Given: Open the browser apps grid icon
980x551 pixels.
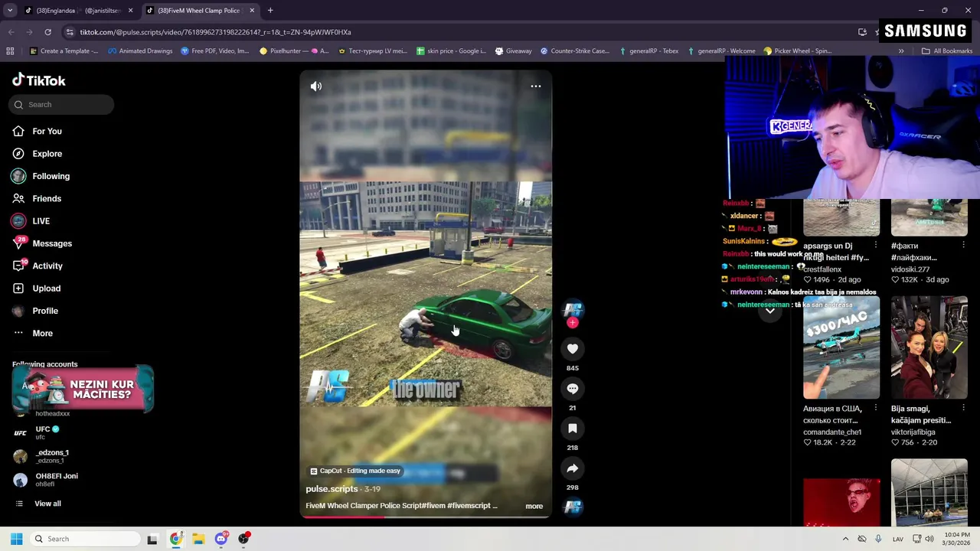Looking at the screenshot, I should tap(10, 51).
